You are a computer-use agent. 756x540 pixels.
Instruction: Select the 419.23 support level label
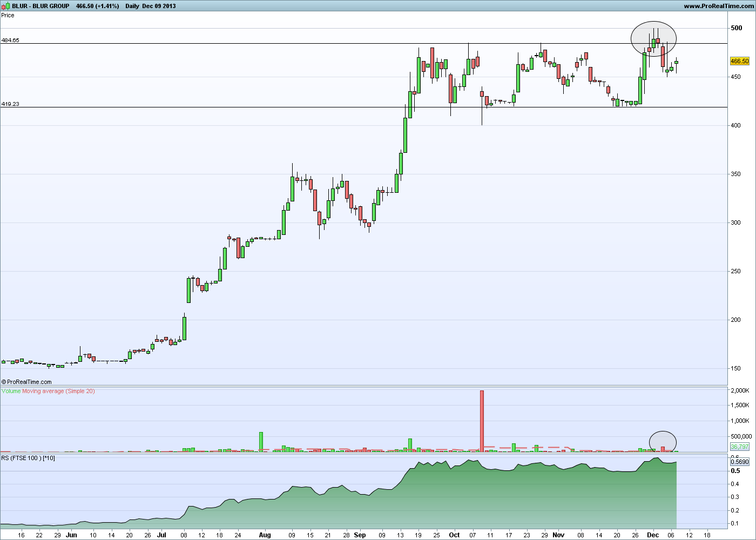10,104
